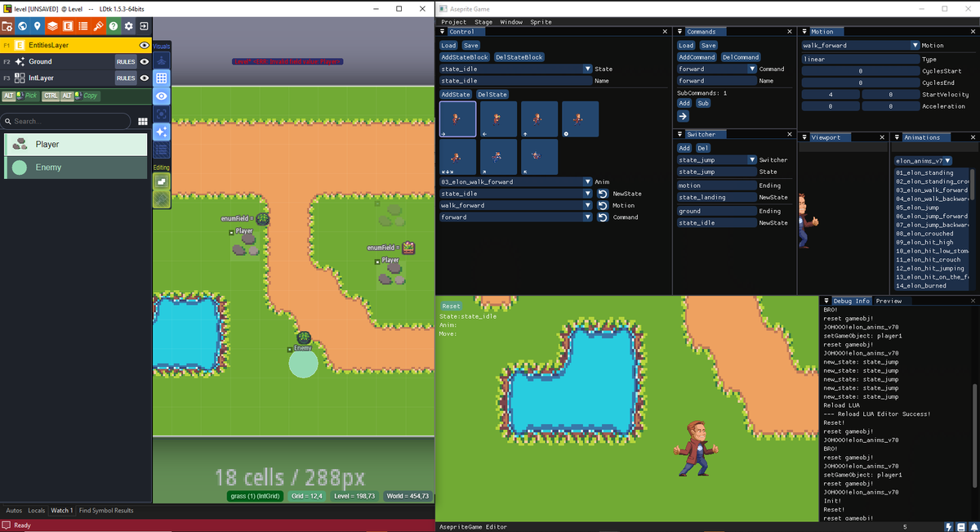Select the Ground layer row
Image resolution: width=980 pixels, height=532 pixels.
point(76,62)
